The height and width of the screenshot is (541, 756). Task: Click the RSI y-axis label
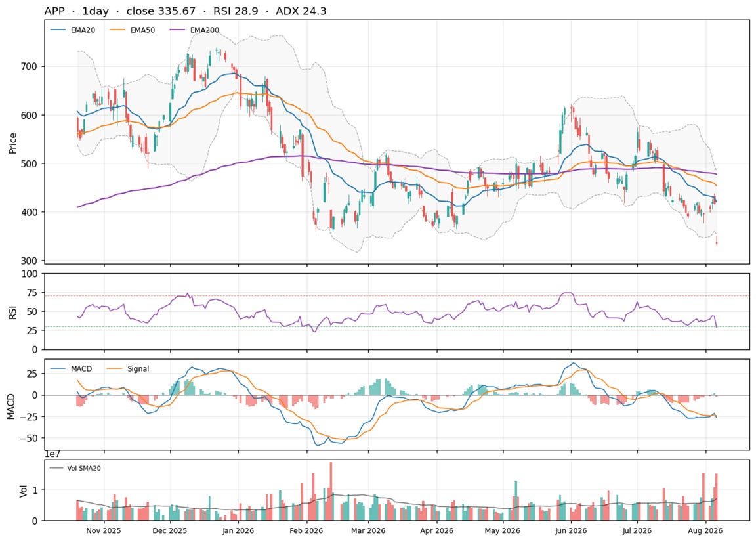click(x=12, y=312)
